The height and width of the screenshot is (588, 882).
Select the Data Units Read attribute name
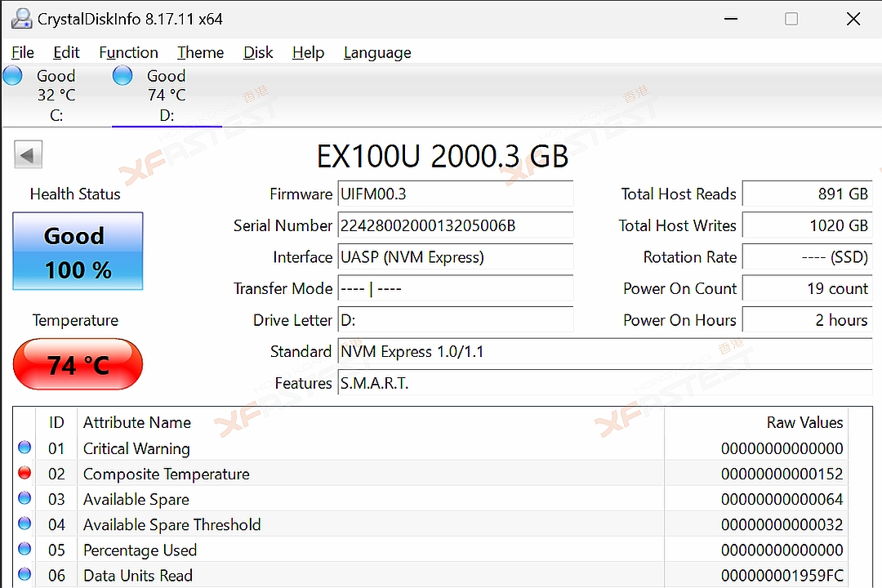[x=138, y=576]
